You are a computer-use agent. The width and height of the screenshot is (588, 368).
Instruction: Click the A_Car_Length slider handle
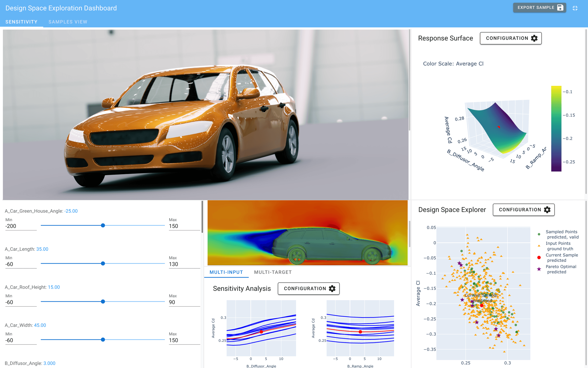[x=103, y=263]
